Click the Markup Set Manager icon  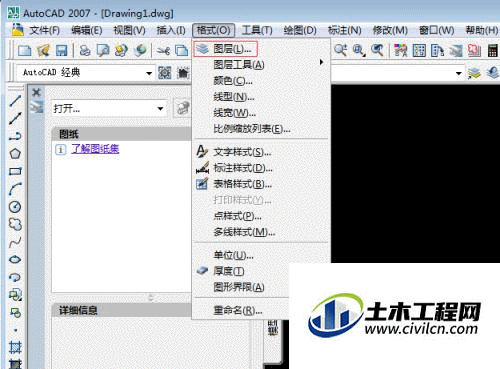pos(474,50)
